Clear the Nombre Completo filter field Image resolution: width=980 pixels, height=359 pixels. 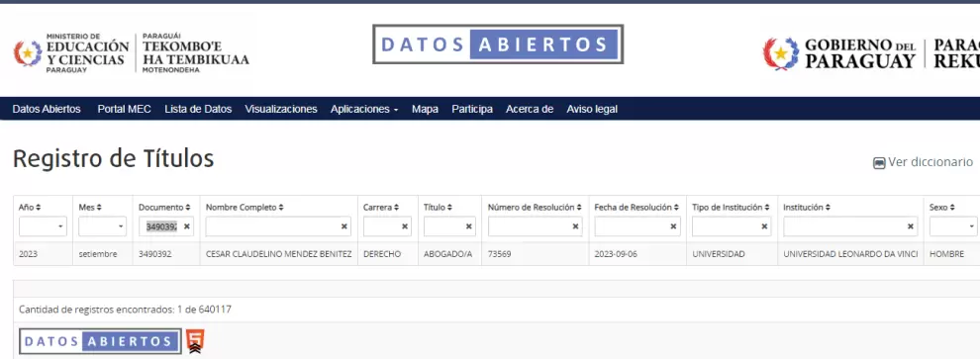343,226
